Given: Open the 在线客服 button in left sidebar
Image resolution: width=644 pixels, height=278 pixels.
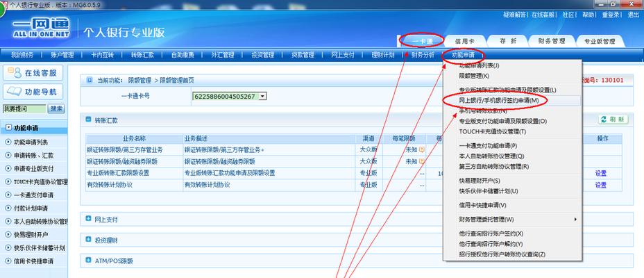Looking at the screenshot, I should point(33,73).
